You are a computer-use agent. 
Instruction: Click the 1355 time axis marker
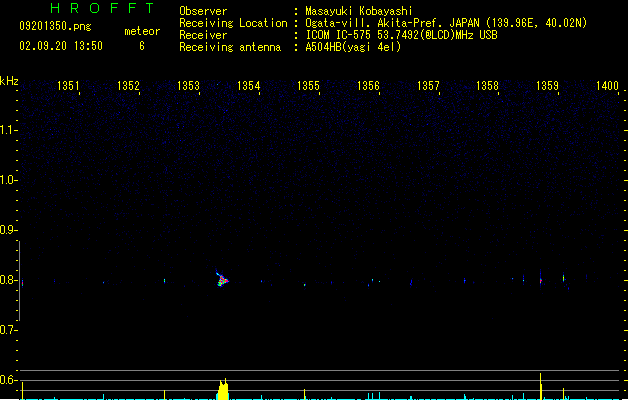click(x=308, y=86)
